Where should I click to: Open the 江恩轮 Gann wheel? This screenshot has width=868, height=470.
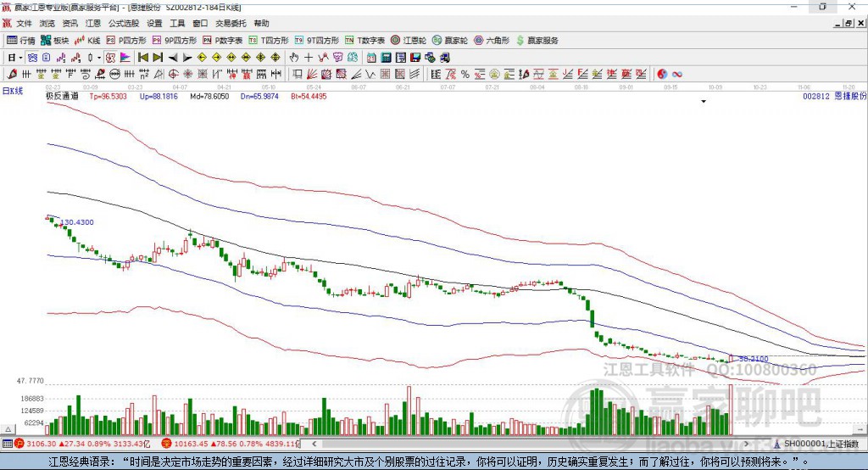click(409, 41)
